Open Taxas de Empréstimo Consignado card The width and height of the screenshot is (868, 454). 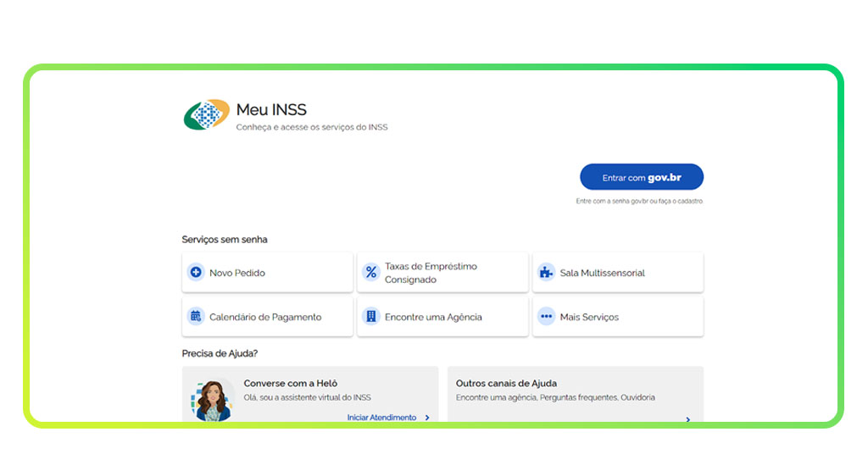tap(442, 272)
